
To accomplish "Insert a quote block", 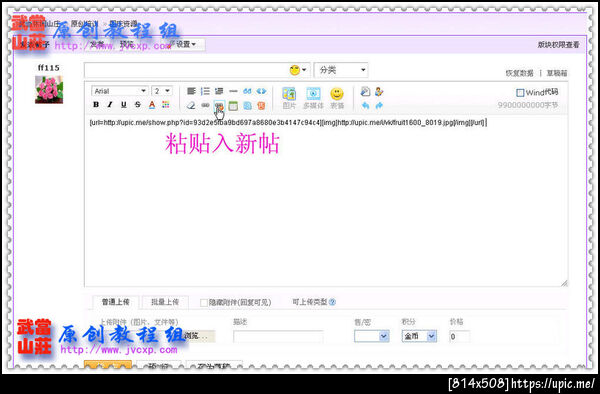I will [x=247, y=91].
